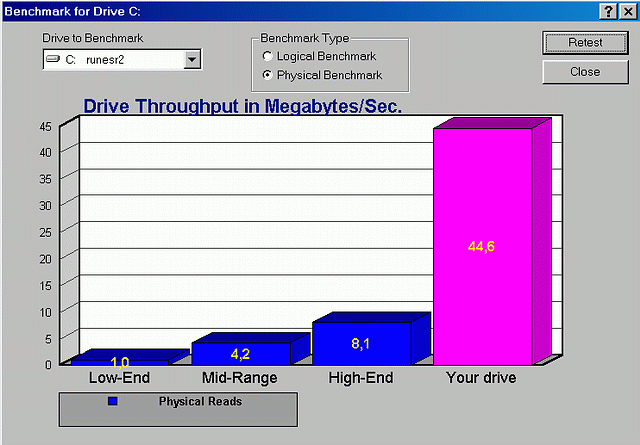Viewport: 640px width, 445px height.
Task: Click the magenta Your drive bar
Action: coord(481,245)
